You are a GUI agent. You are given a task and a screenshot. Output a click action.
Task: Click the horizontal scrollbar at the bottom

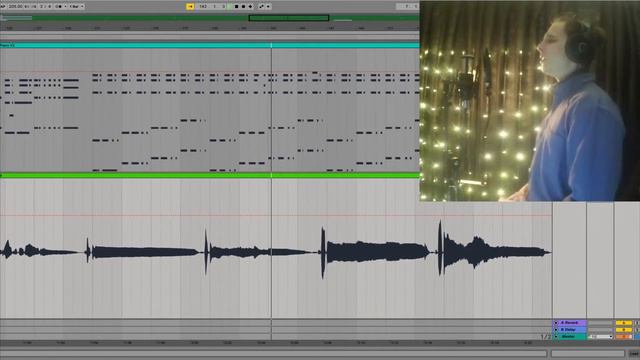coord(273,353)
